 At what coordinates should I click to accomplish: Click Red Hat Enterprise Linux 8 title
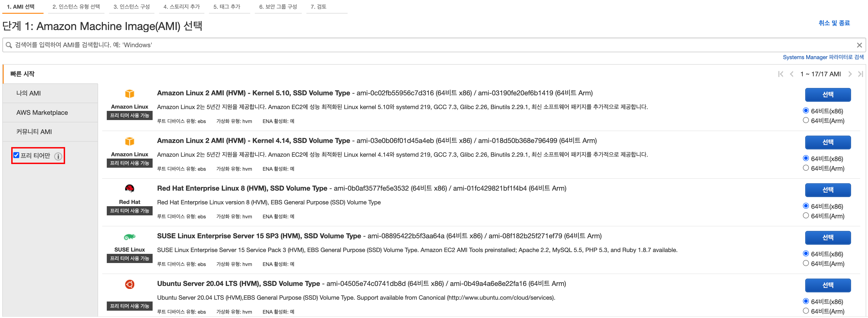pyautogui.click(x=242, y=188)
